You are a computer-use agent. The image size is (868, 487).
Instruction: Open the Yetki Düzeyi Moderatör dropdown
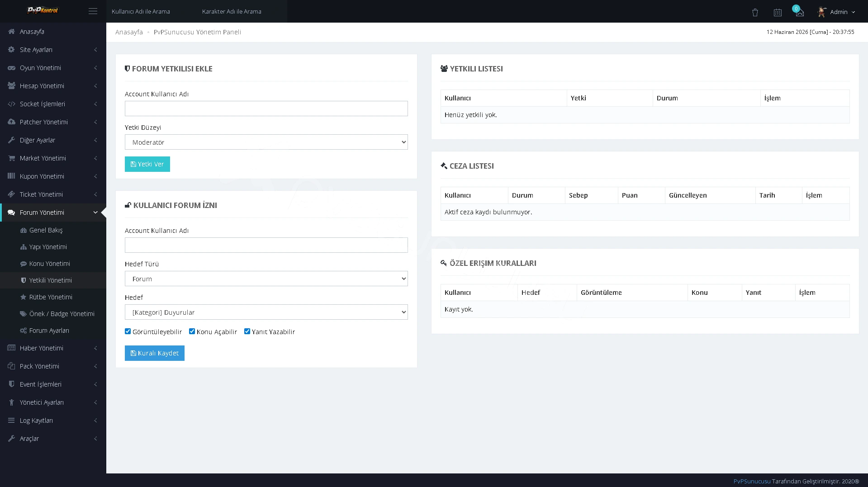[266, 142]
